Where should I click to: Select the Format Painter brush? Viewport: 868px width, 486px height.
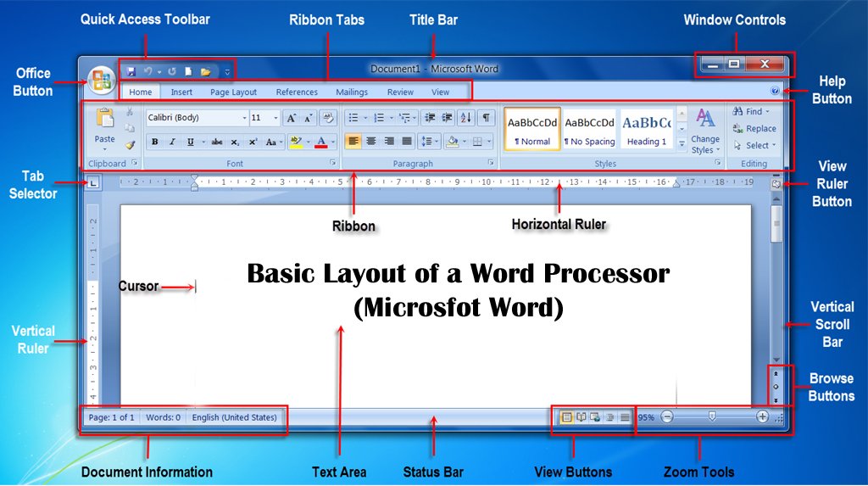click(x=130, y=145)
